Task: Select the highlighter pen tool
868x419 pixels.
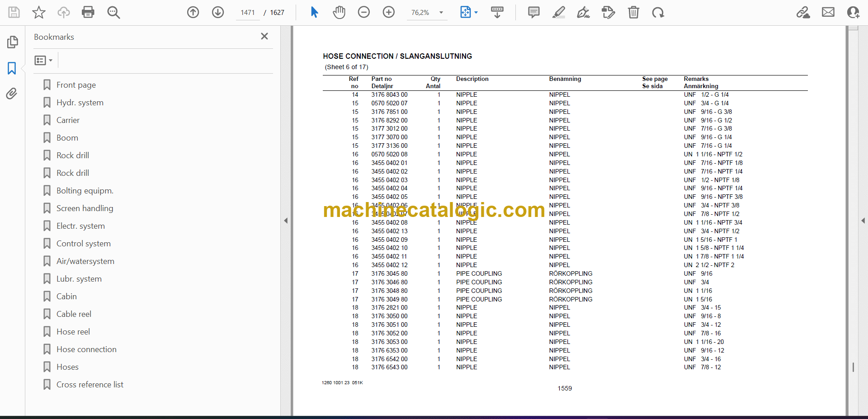Action: pos(559,12)
